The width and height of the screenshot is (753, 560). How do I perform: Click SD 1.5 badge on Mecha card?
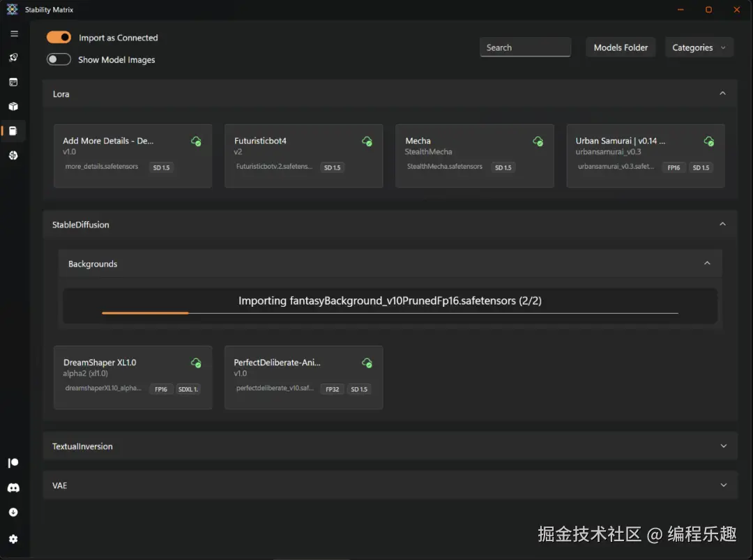(503, 167)
